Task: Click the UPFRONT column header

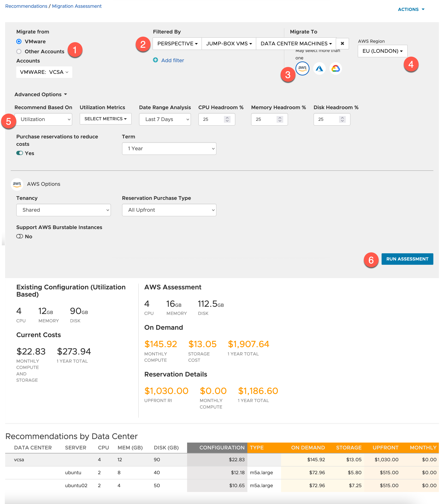Action: (385, 448)
